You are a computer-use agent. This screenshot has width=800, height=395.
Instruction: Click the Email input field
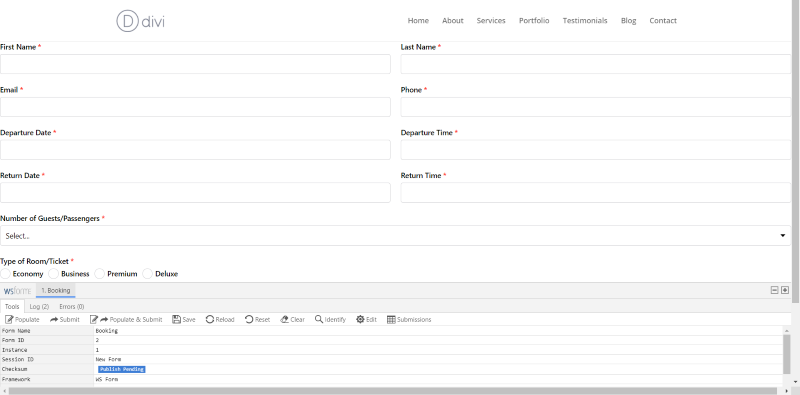(195, 107)
